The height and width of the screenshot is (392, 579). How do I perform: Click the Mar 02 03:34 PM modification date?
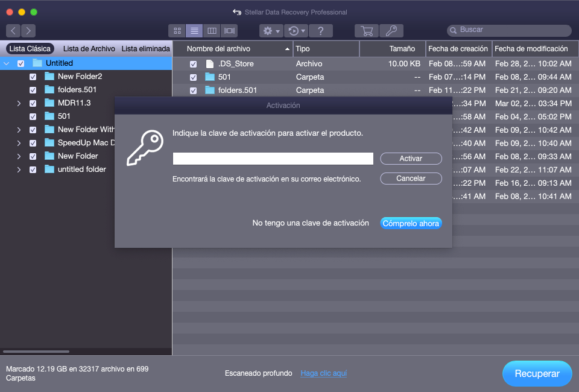coord(533,104)
